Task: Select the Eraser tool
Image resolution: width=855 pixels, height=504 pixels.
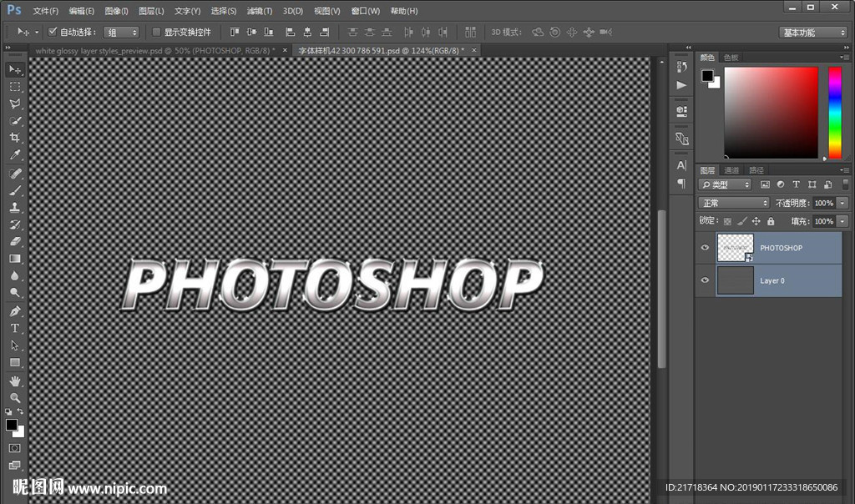Action: click(x=14, y=241)
